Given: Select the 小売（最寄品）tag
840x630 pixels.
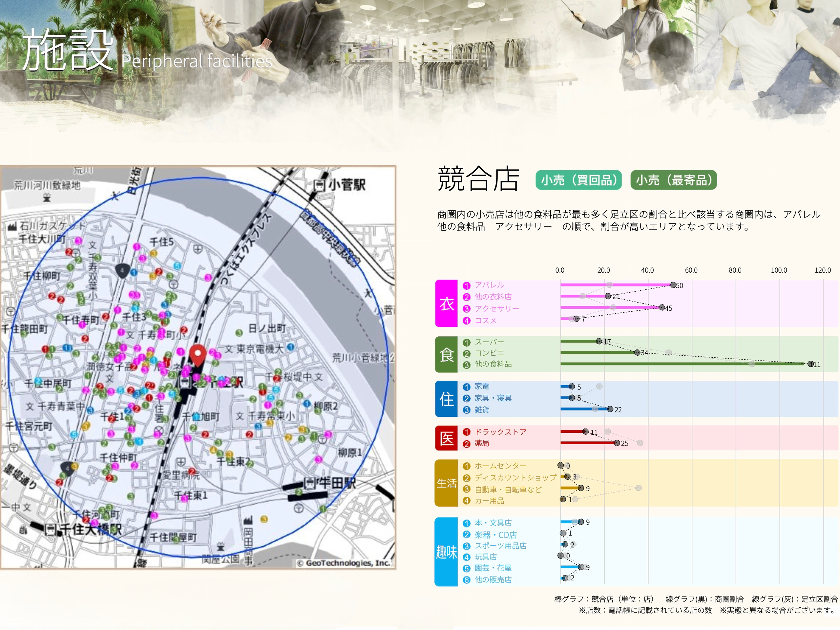Looking at the screenshot, I should [x=673, y=180].
